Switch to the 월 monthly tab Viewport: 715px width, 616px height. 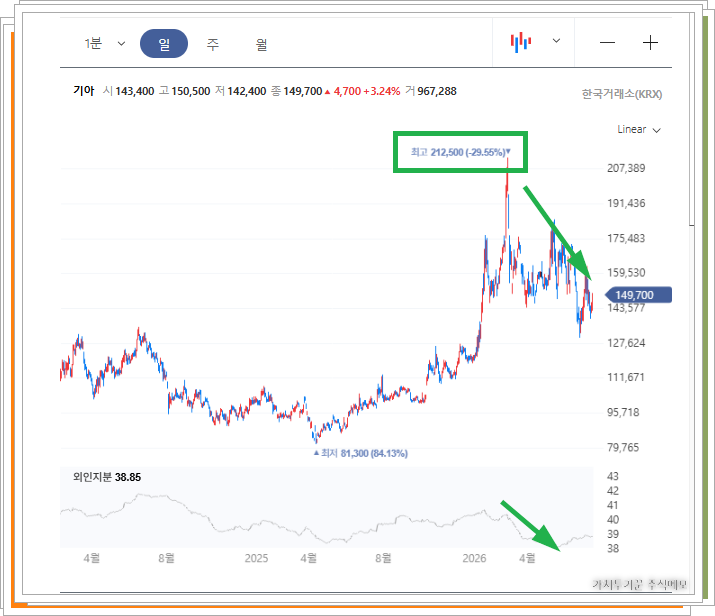click(x=261, y=44)
